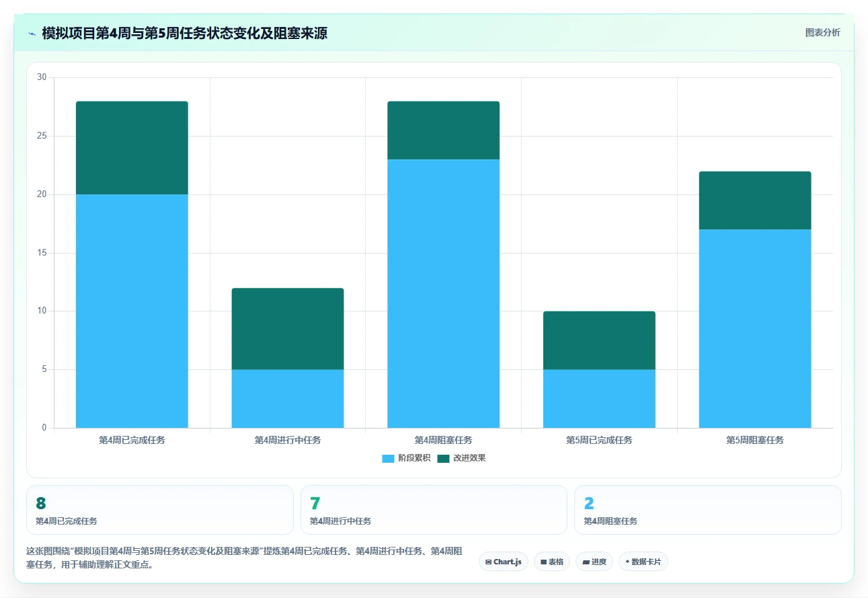Click the x-axis label 第5周阻塞任务
Image resolution: width=868 pixels, height=598 pixels.
coord(755,440)
